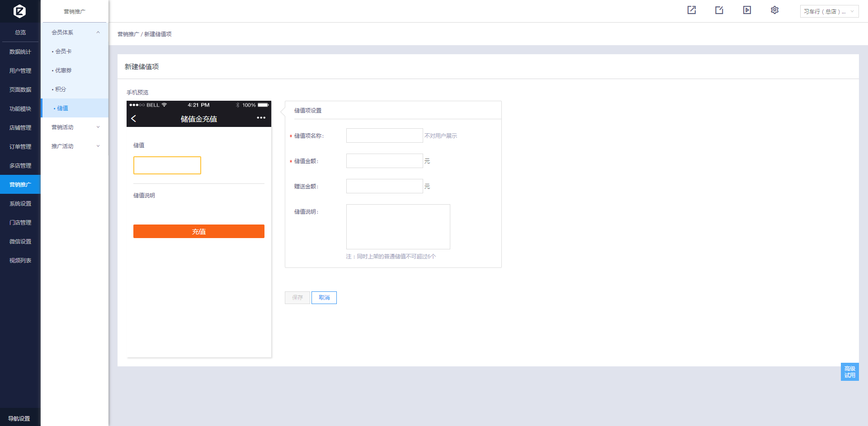Click the 取消 button
This screenshot has width=868, height=426.
[324, 298]
